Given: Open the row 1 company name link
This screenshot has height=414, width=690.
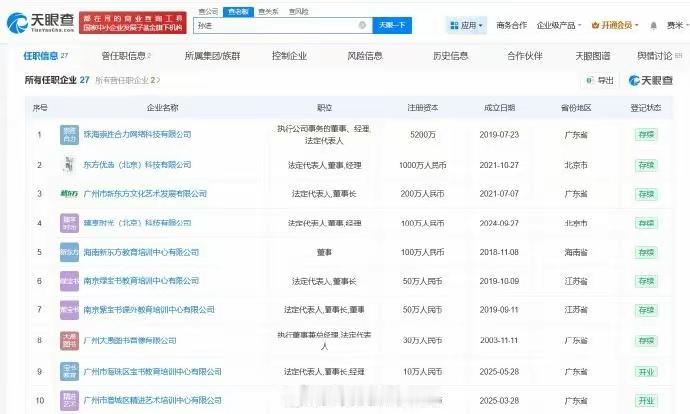Looking at the screenshot, I should [x=137, y=134].
